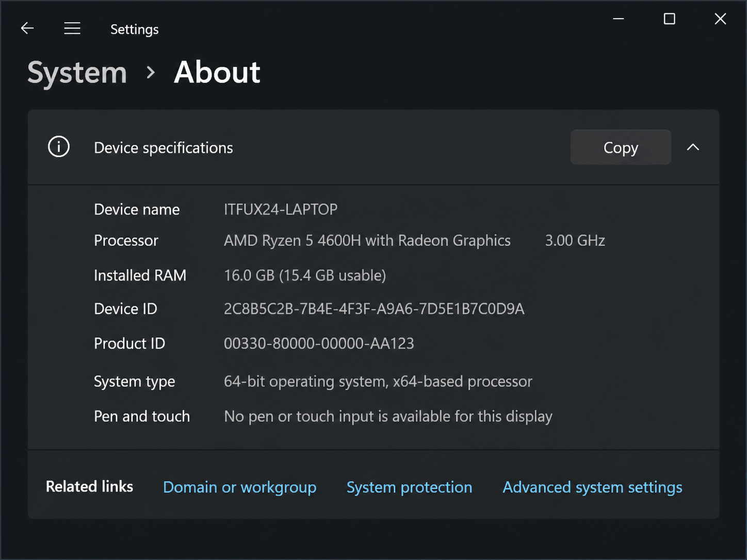Click the Device ID label
The width and height of the screenshot is (747, 560).
coord(125,309)
